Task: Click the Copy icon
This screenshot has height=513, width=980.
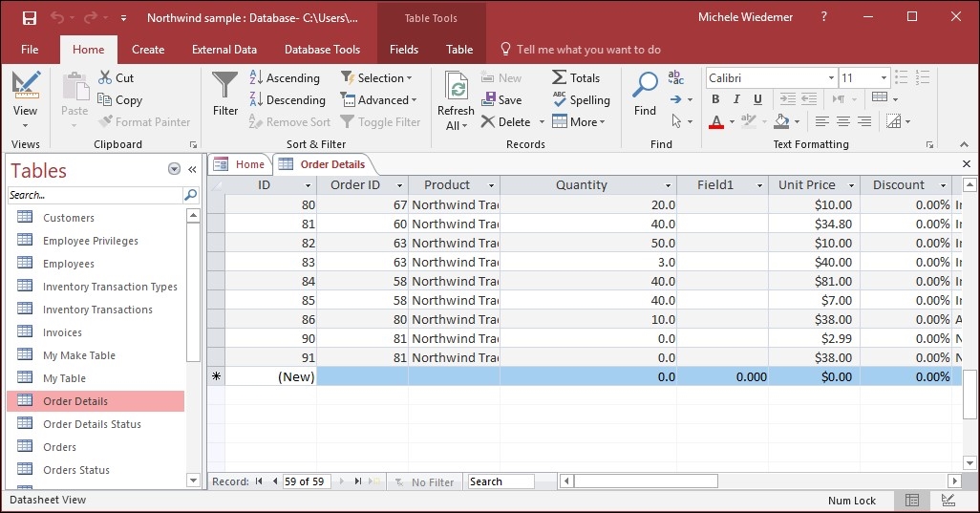Action: tap(104, 99)
